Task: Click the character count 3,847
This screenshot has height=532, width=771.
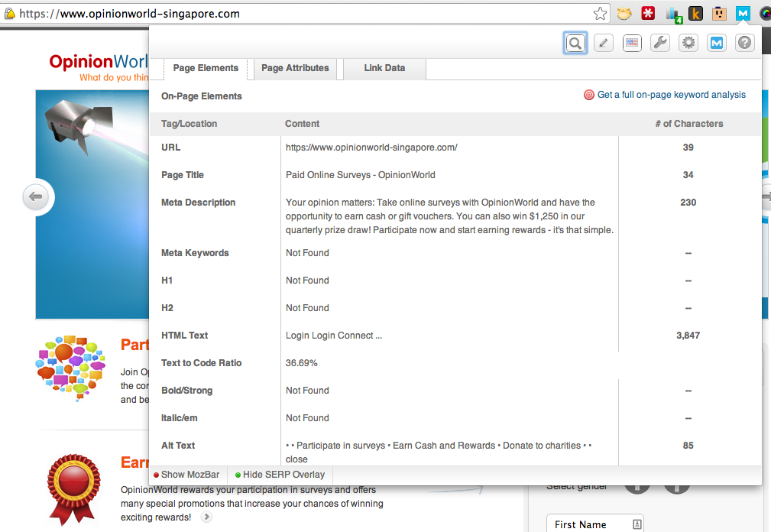Action: click(x=688, y=336)
